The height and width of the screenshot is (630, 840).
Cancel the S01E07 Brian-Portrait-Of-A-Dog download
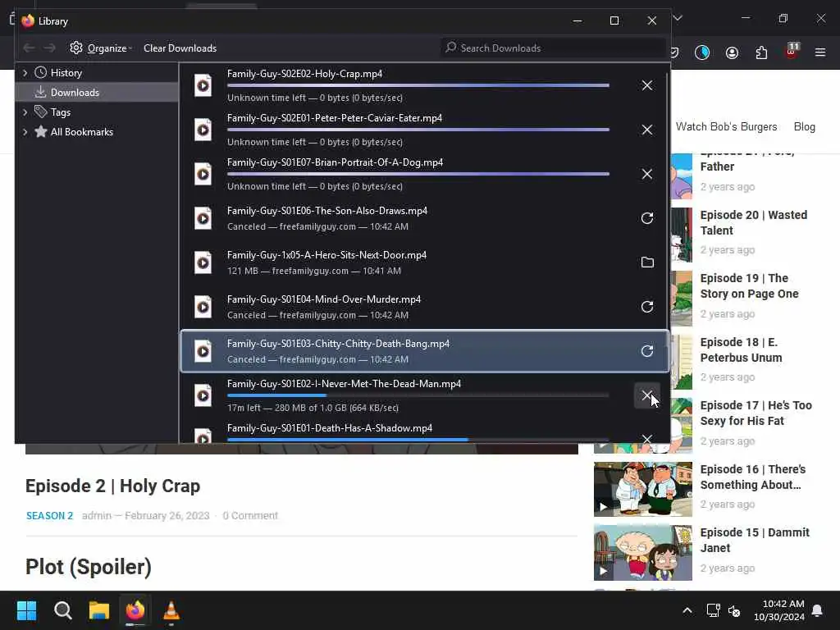coord(646,174)
